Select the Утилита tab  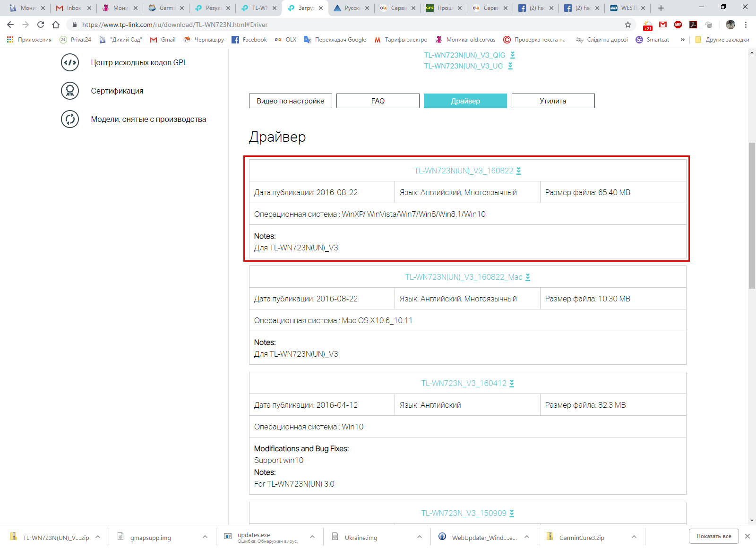pos(553,101)
